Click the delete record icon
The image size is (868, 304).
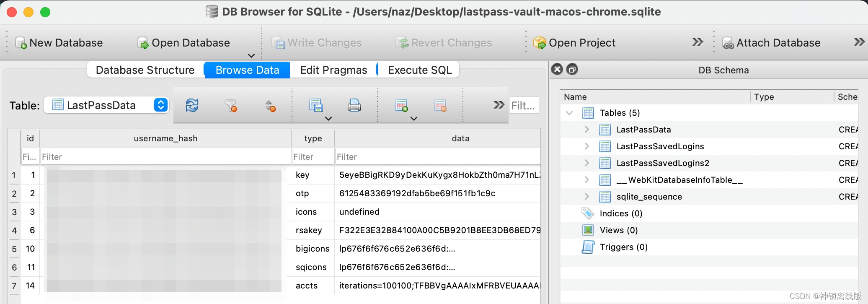coord(440,105)
